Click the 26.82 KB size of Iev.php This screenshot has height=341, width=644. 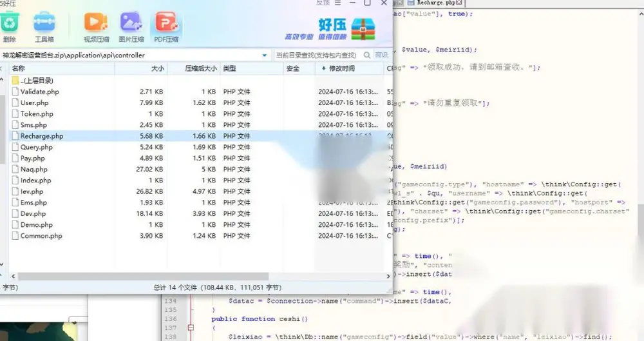pyautogui.click(x=149, y=191)
